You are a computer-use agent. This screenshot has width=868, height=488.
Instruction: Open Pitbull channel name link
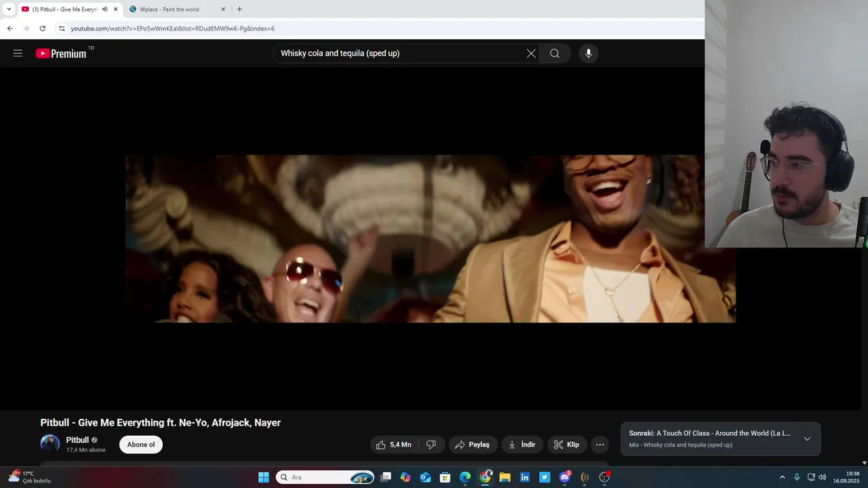pos(77,440)
